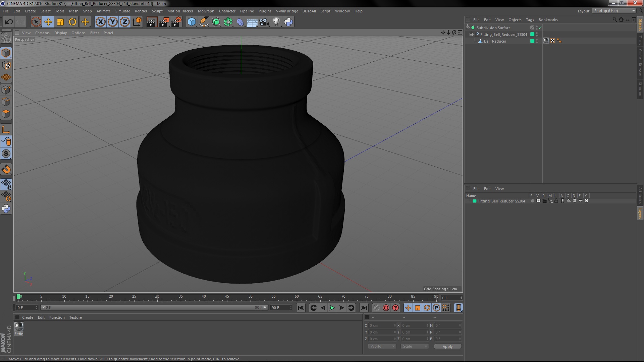Select the Fittin material thumbnail
The width and height of the screenshot is (644, 362).
pos(19,329)
